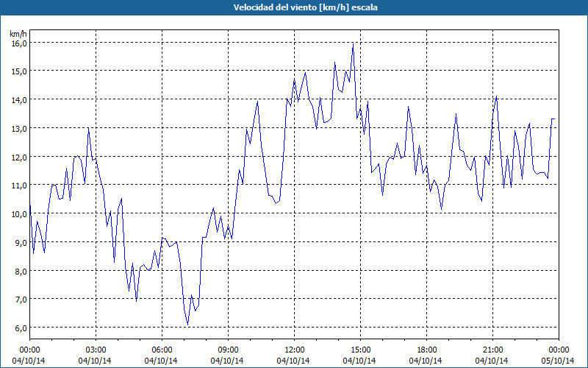Click the '7,0' y-axis label
Image resolution: width=588 pixels, height=368 pixels.
tap(21, 300)
